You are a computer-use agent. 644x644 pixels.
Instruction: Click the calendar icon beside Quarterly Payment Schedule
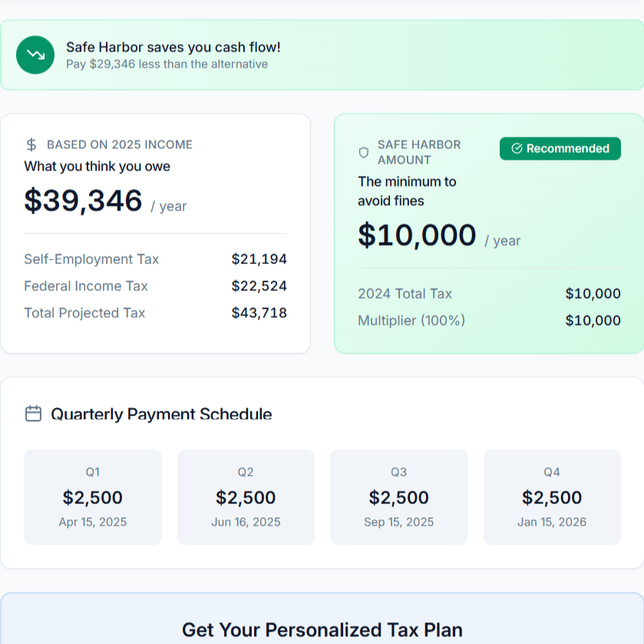(x=33, y=414)
